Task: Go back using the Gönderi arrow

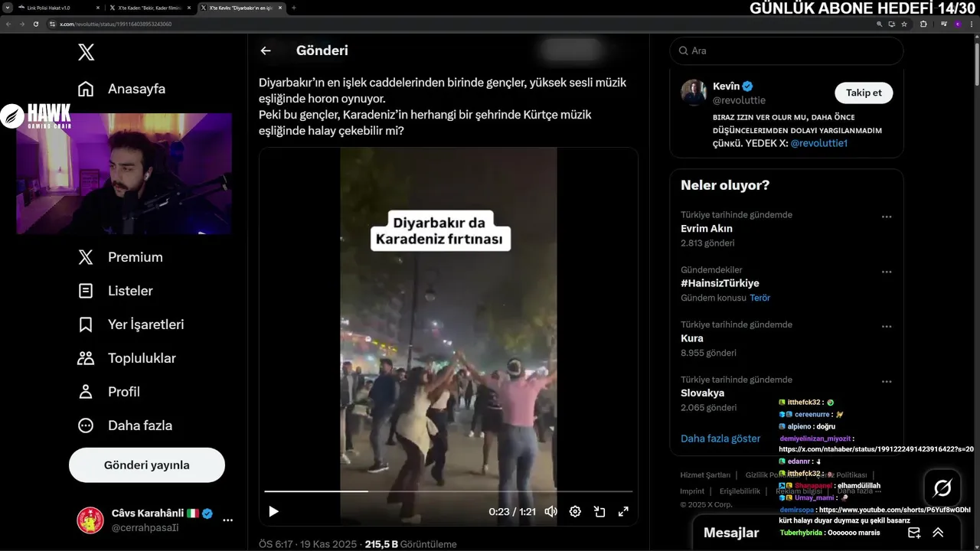Action: pos(266,51)
